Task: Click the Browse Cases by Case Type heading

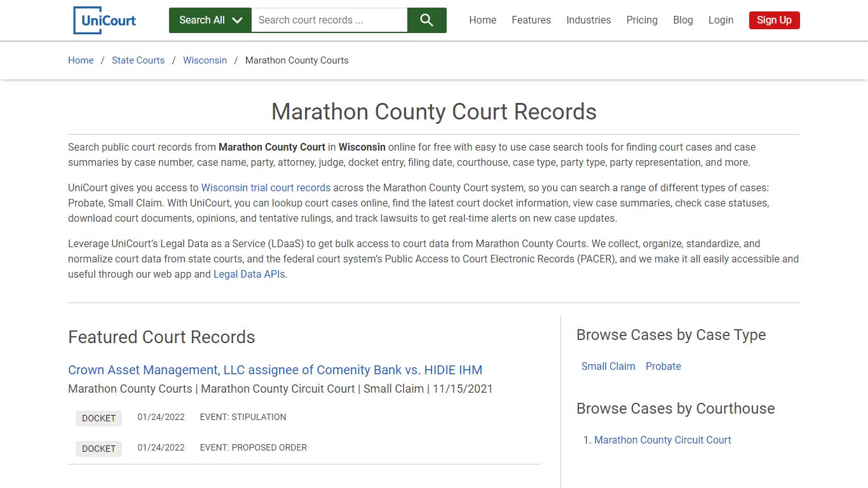Action: click(x=671, y=335)
